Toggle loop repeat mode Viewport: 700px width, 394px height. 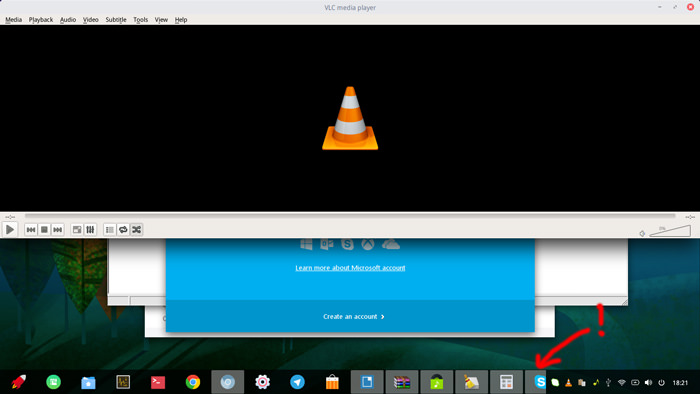coord(123,230)
